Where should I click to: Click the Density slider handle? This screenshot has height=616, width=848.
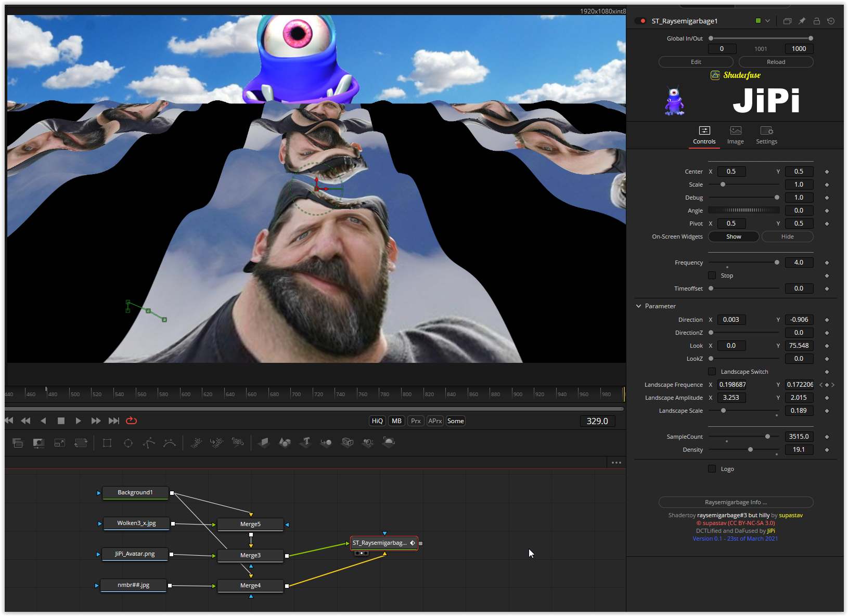click(x=750, y=450)
